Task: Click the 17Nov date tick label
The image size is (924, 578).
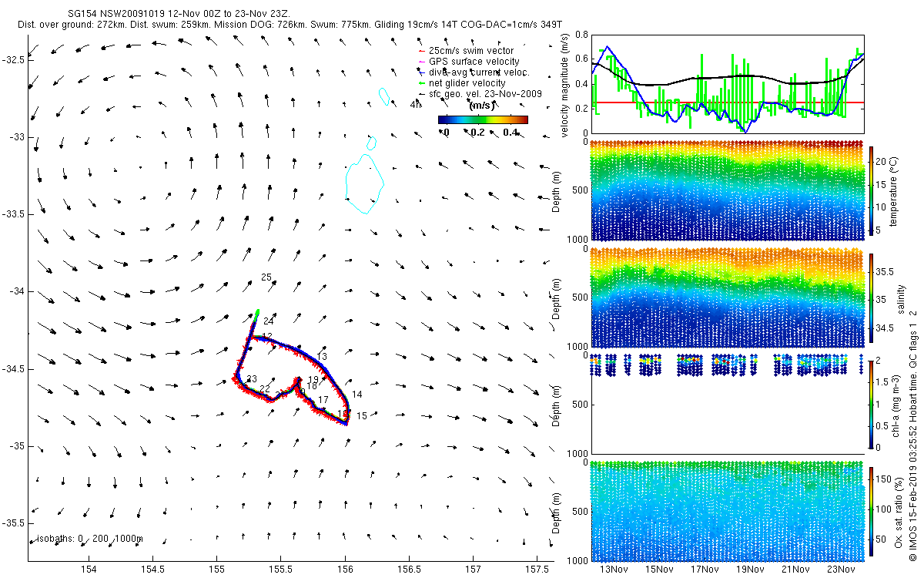Action: [x=705, y=569]
